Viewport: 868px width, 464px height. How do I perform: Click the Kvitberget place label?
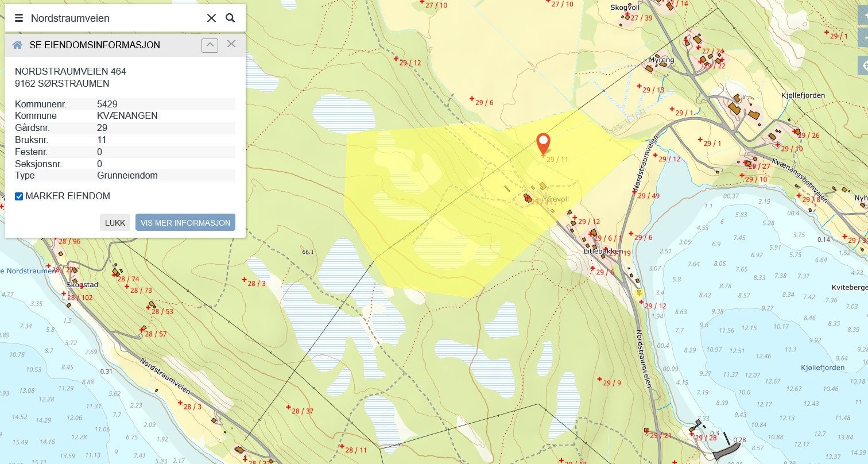tap(850, 287)
